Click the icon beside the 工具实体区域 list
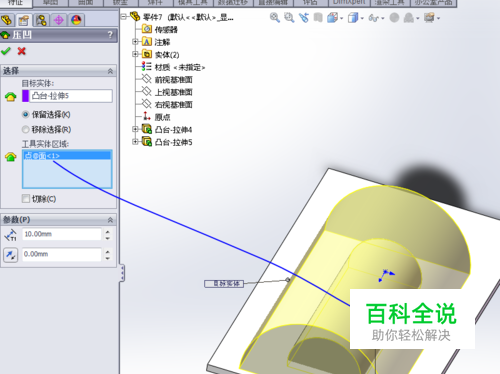Image resolution: width=500 pixels, height=374 pixels. point(11,157)
